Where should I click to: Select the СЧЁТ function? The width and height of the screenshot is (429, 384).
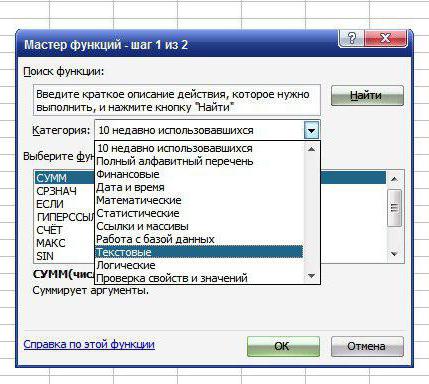tap(65, 230)
